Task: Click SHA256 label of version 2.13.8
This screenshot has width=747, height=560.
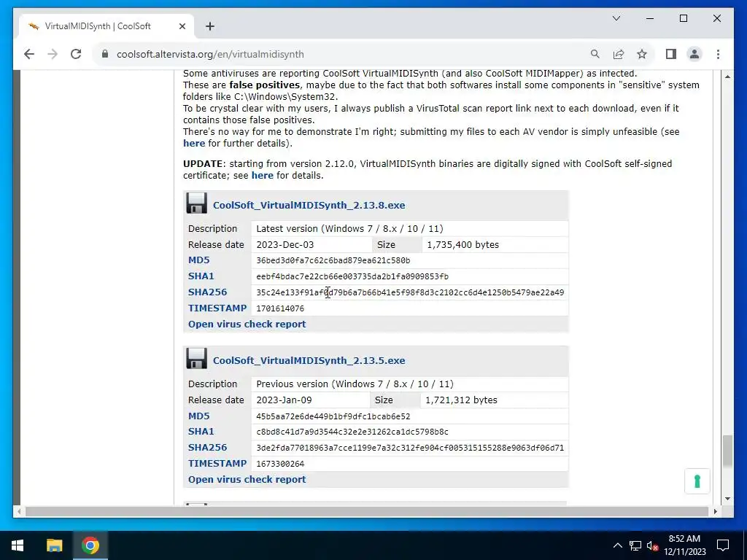Action: click(207, 292)
